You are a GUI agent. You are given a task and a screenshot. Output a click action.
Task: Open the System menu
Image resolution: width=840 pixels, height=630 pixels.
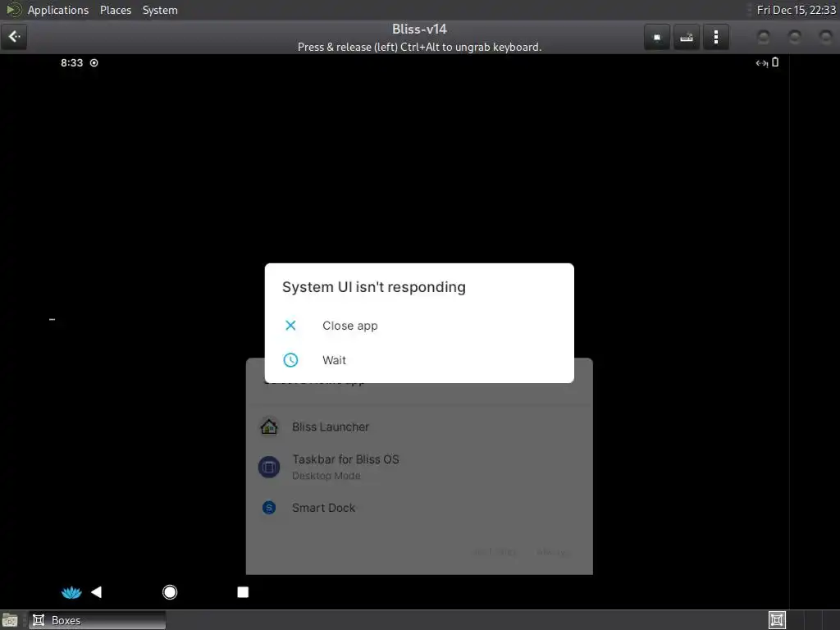[x=160, y=10]
